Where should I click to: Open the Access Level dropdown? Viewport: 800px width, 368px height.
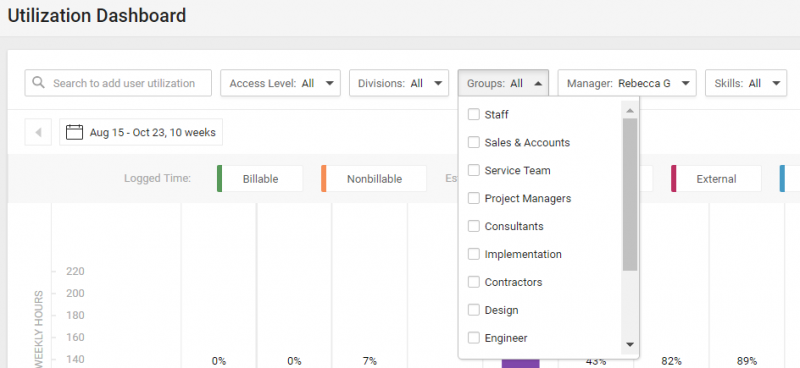[280, 83]
